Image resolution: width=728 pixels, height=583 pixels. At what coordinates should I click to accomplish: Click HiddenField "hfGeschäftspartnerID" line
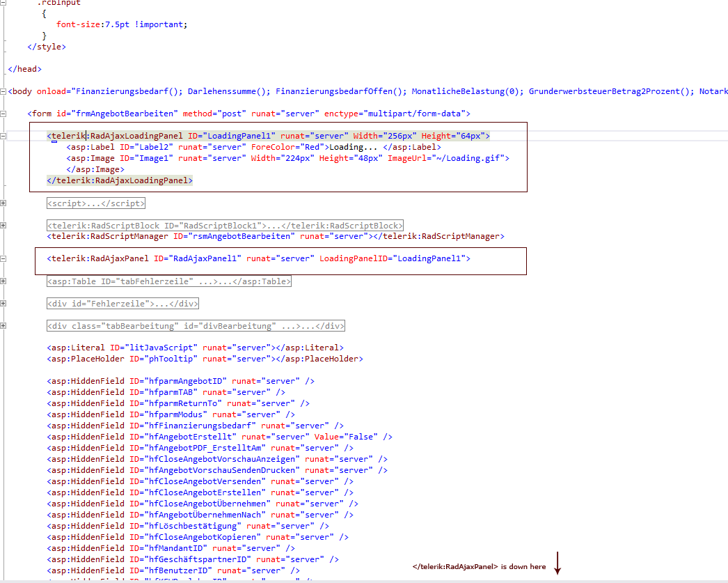(x=193, y=560)
